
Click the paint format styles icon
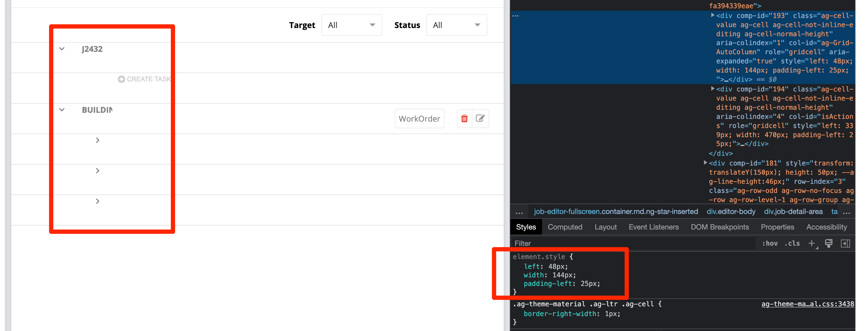click(828, 243)
